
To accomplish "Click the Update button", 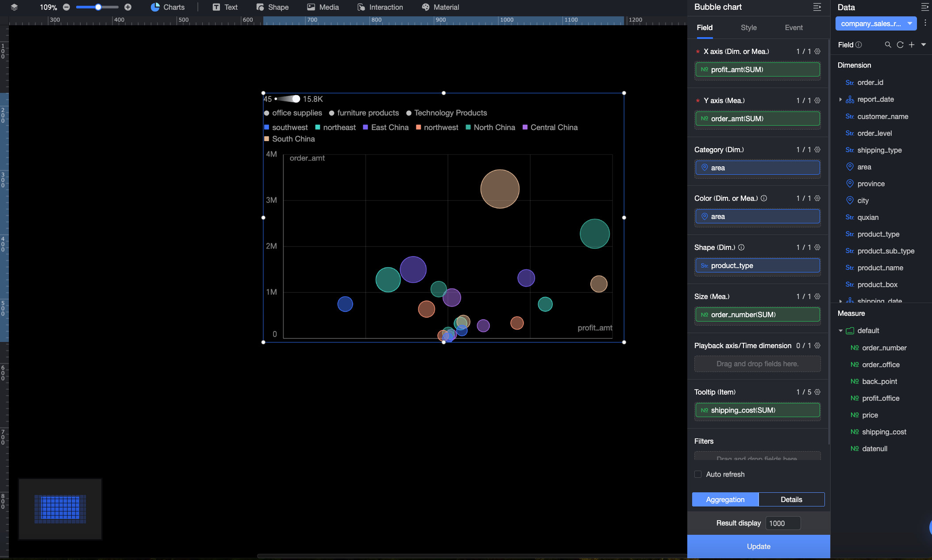I will (x=759, y=546).
